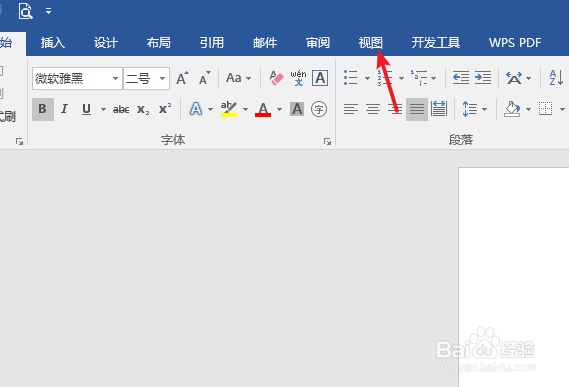The width and height of the screenshot is (569, 387).
Task: Toggle underline formatting
Action: pos(86,109)
